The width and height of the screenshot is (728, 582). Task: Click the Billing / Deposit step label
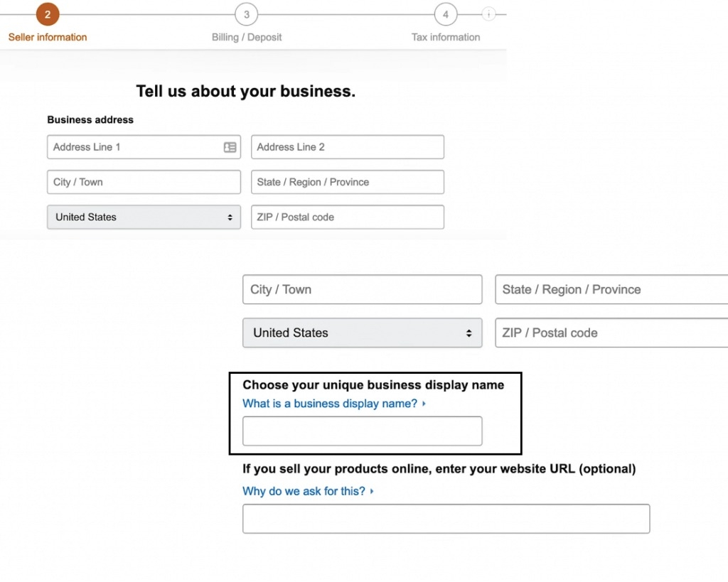(x=247, y=37)
